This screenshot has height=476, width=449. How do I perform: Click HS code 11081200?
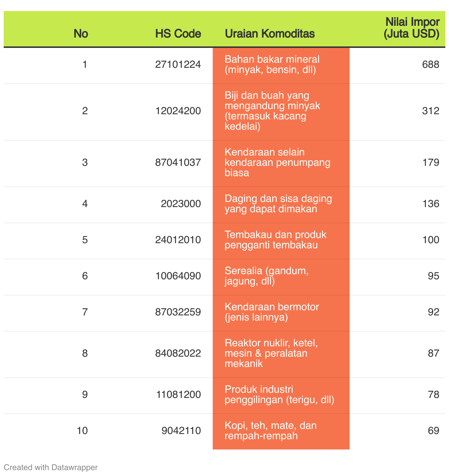[178, 395]
